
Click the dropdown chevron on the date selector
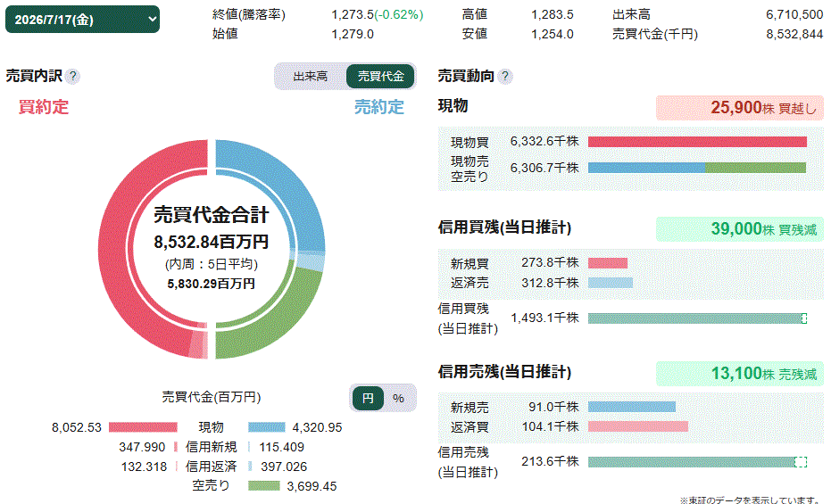click(152, 20)
